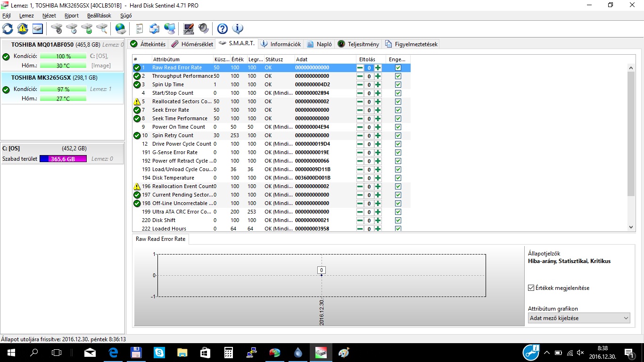
Task: Switch to the Hőmérséklet tab
Action: click(192, 44)
